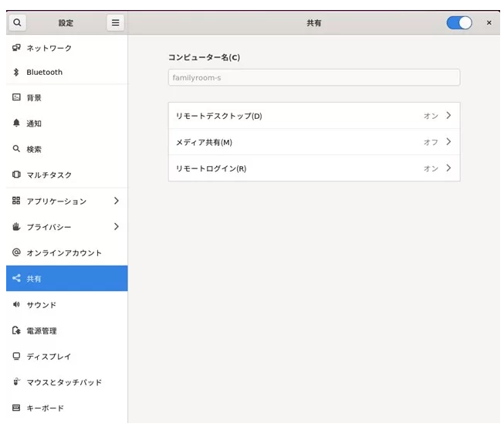This screenshot has width=504, height=427.
Task: Click the オン status of リモートデスクトップ
Action: click(431, 116)
